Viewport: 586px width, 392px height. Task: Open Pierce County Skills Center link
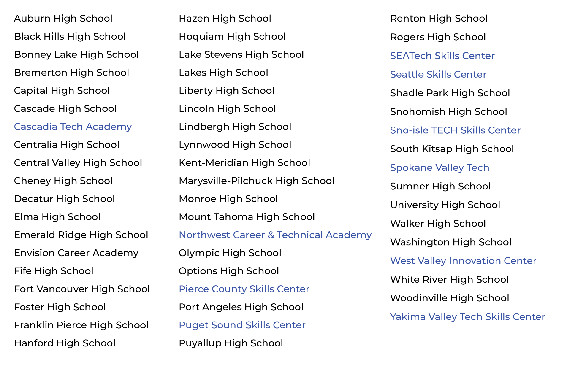click(244, 289)
